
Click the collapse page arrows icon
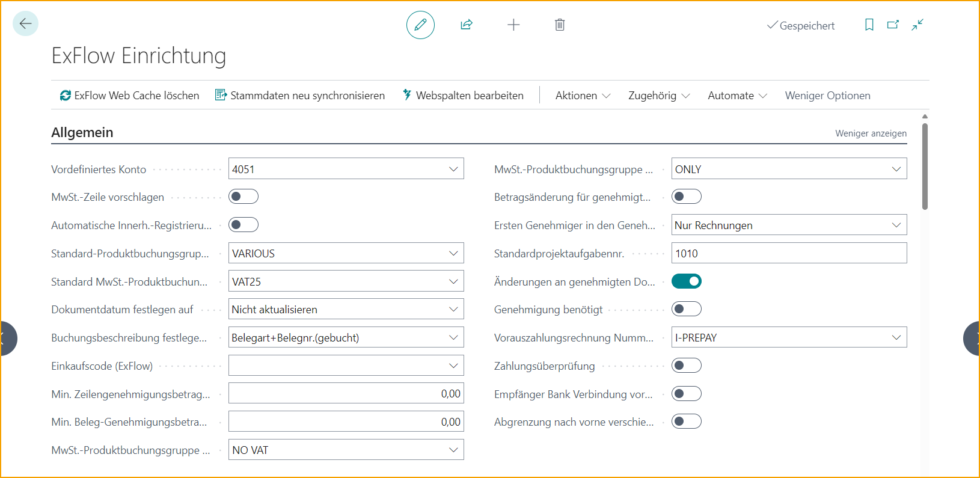pyautogui.click(x=917, y=25)
